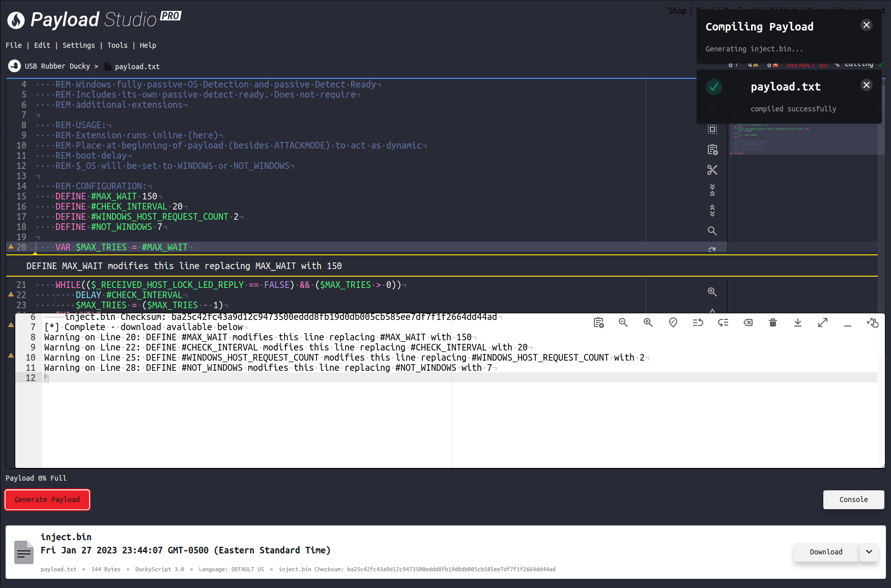The image size is (891, 588).
Task: Zoom out the console output text
Action: click(623, 322)
